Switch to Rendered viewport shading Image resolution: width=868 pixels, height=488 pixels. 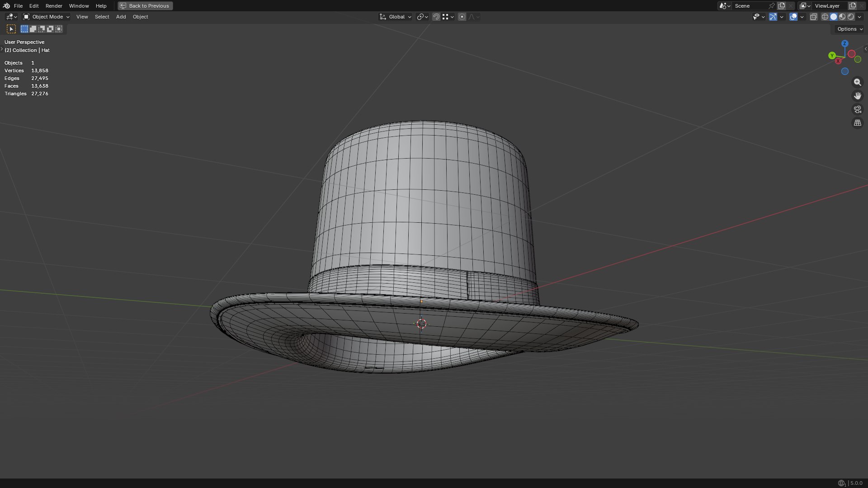click(x=851, y=17)
